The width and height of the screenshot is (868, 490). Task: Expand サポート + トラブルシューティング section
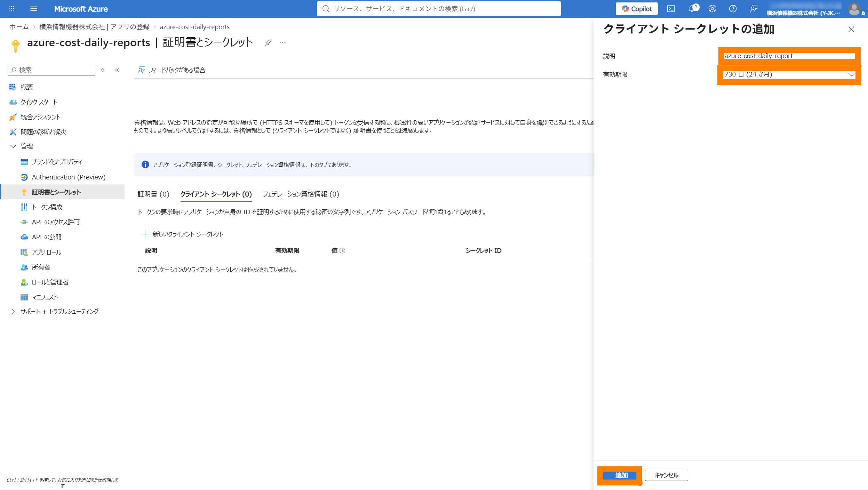[x=13, y=311]
